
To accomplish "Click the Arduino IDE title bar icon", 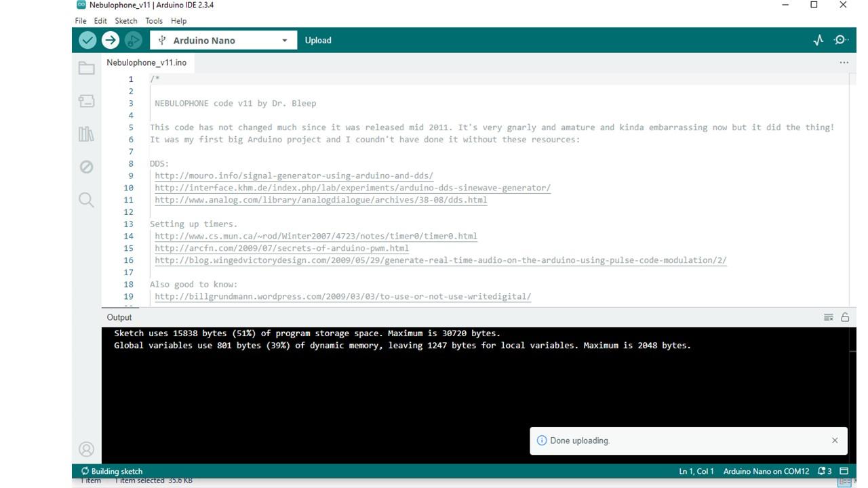I will click(81, 5).
